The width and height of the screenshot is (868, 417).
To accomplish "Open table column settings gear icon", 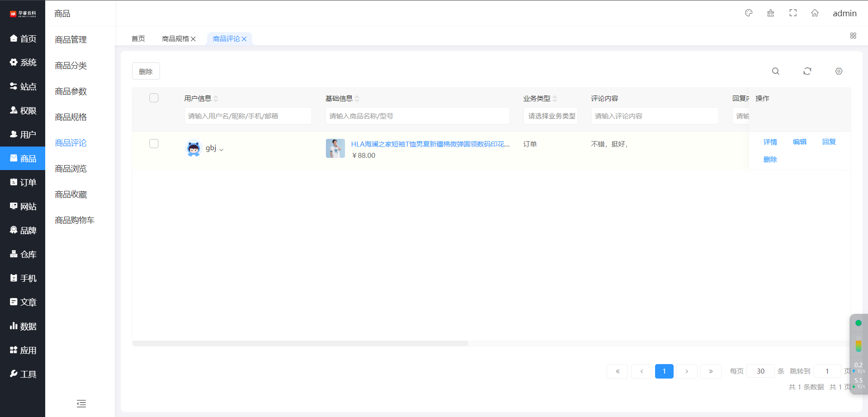I will (x=839, y=71).
